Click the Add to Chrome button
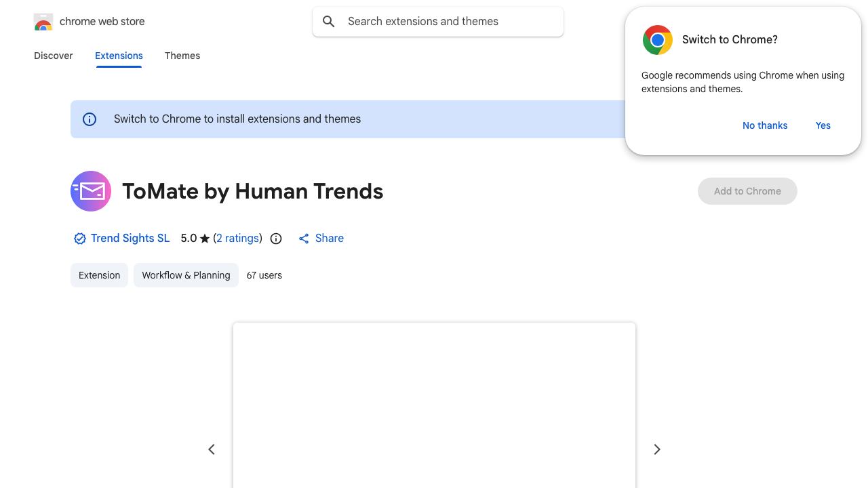 coord(747,191)
